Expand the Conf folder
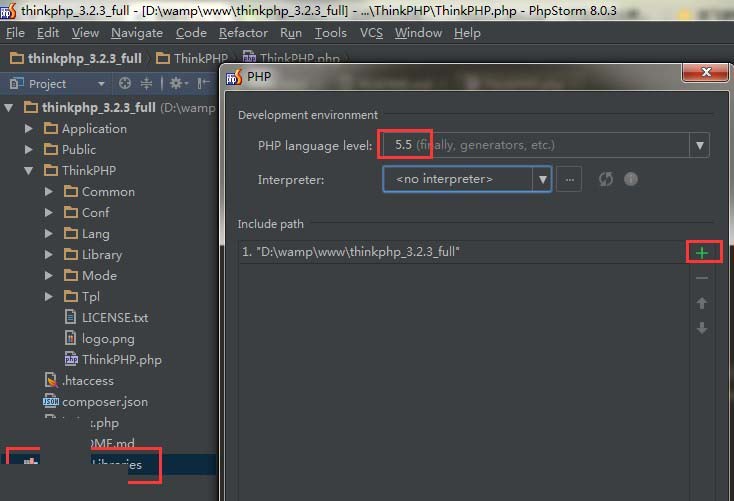The height and width of the screenshot is (501, 734). pos(49,213)
